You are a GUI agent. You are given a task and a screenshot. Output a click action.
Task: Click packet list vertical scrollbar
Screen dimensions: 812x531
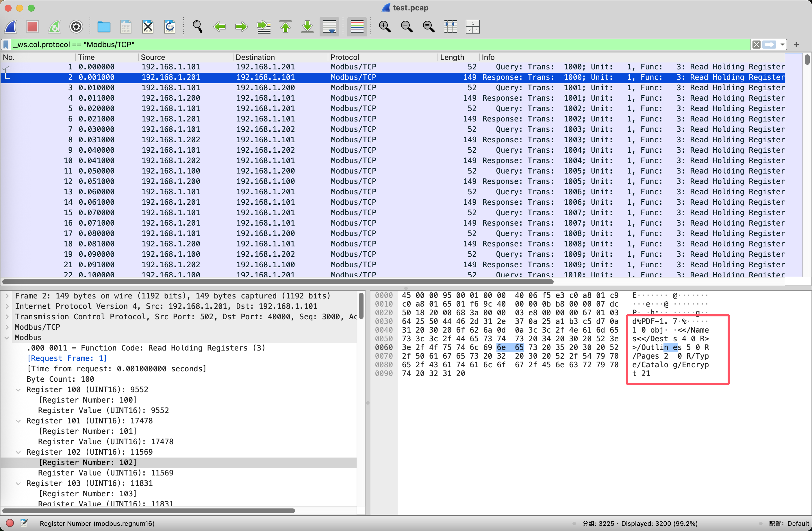807,59
